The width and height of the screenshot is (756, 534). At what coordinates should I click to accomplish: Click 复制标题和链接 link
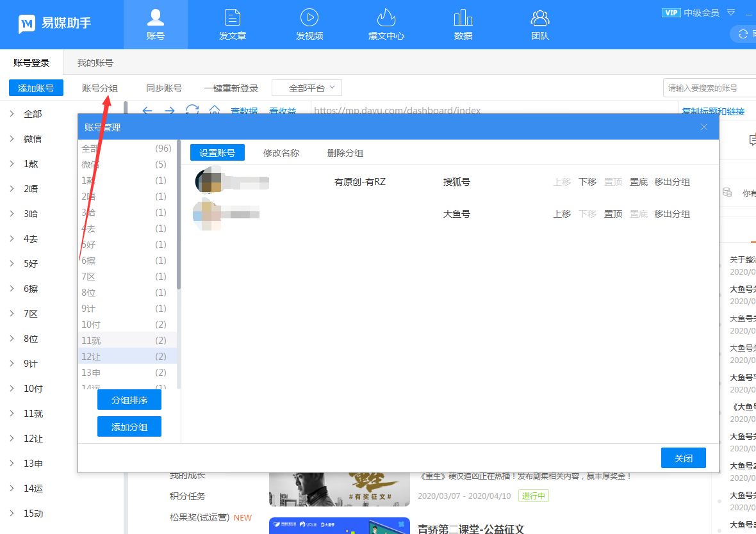pos(712,111)
